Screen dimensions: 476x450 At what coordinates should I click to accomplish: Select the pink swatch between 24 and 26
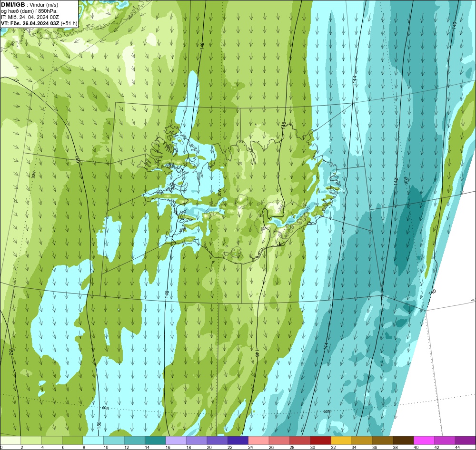tap(258, 440)
